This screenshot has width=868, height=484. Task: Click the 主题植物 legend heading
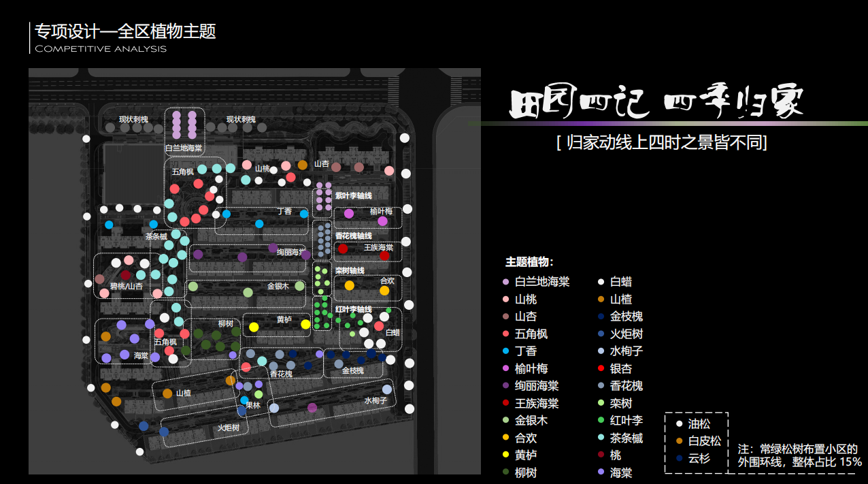529,262
